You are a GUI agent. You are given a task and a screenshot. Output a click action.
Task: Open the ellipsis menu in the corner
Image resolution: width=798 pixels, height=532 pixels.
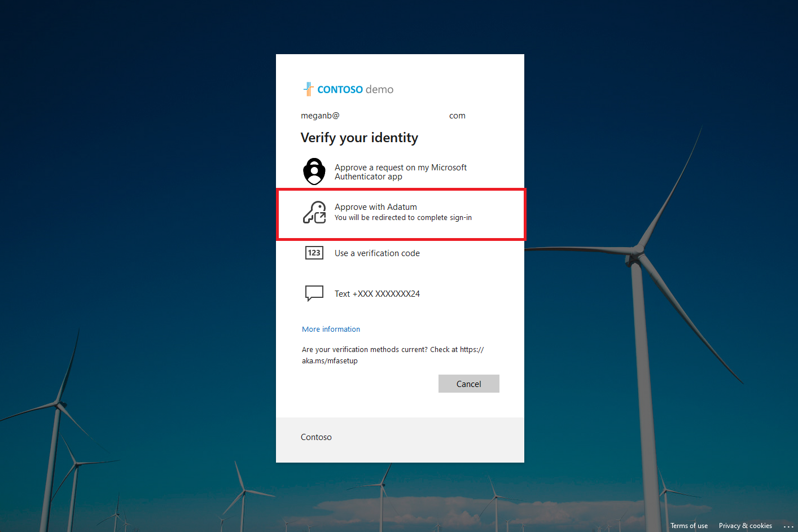(x=789, y=527)
